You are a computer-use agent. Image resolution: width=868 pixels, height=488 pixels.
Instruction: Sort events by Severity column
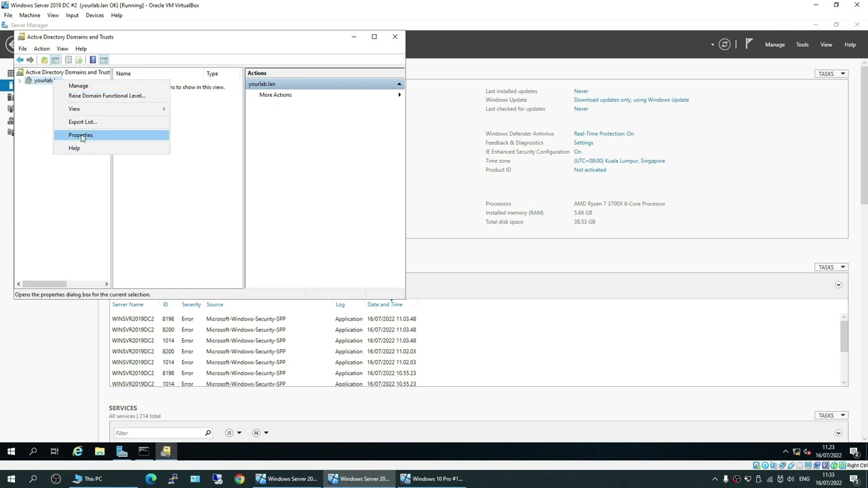tap(191, 304)
